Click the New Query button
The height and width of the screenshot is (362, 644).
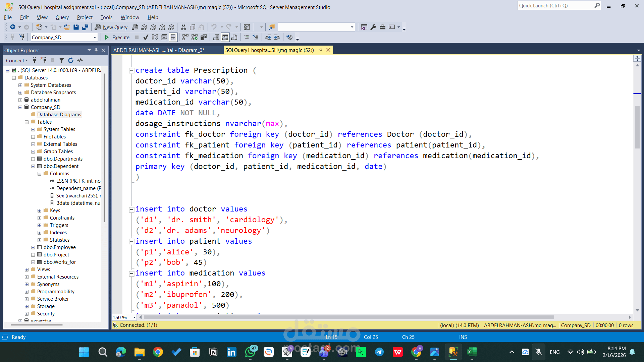(x=111, y=27)
